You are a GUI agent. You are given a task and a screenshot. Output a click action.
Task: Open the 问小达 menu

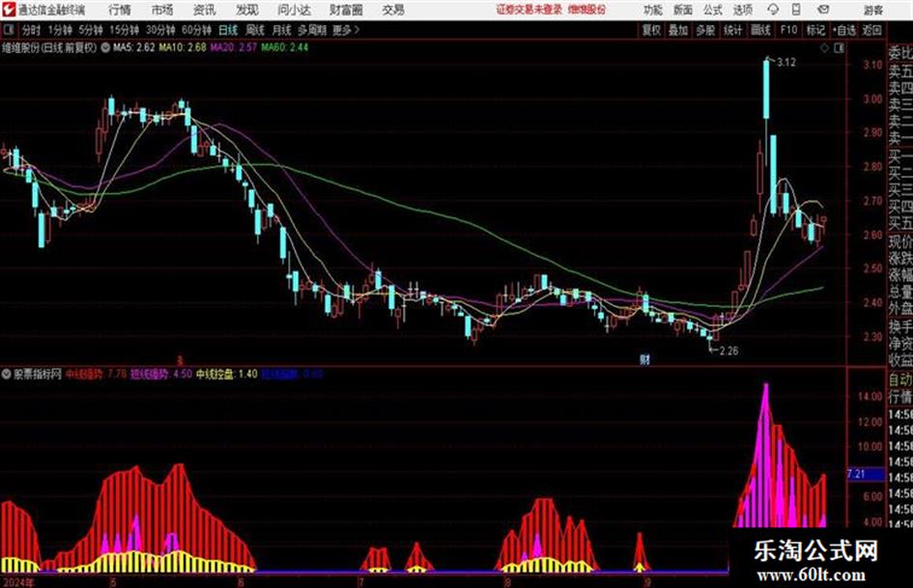tap(294, 10)
